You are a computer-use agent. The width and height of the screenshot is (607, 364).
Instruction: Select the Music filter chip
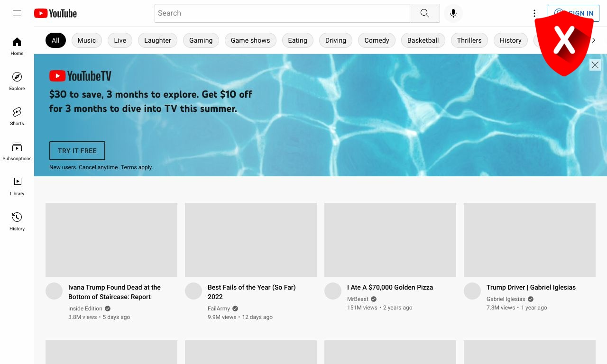tap(87, 40)
